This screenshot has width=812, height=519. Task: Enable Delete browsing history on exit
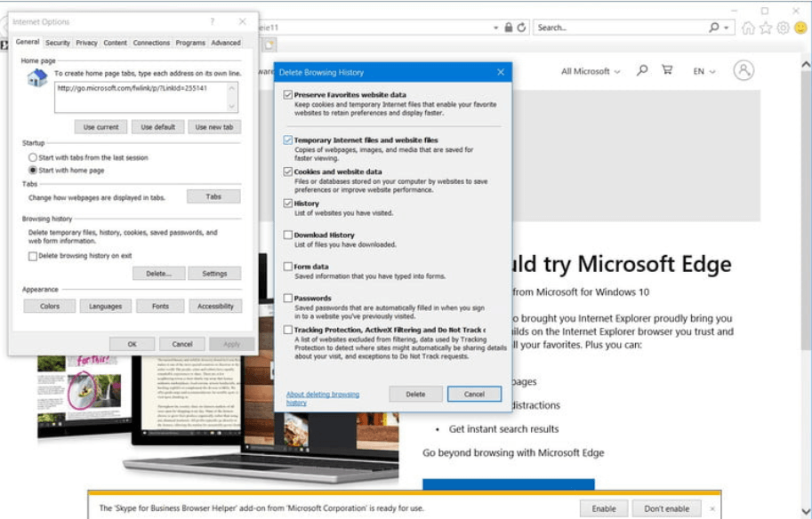[x=33, y=256]
